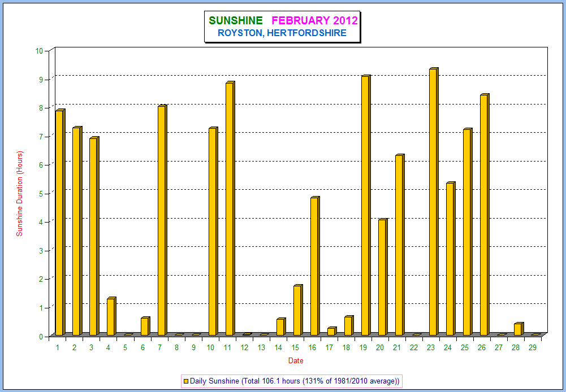Select the bar for date 21
This screenshot has width=566, height=392.
(400, 245)
